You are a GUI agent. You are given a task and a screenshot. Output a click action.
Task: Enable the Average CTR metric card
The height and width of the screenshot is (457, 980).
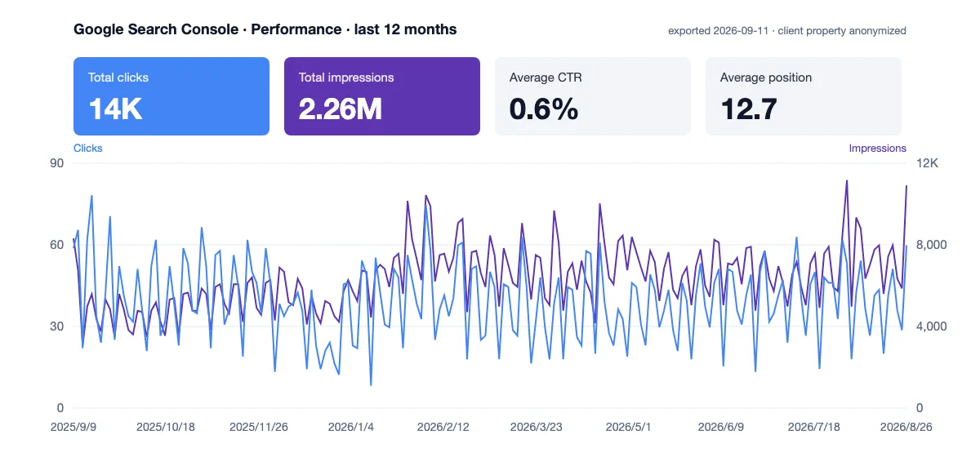pyautogui.click(x=593, y=96)
